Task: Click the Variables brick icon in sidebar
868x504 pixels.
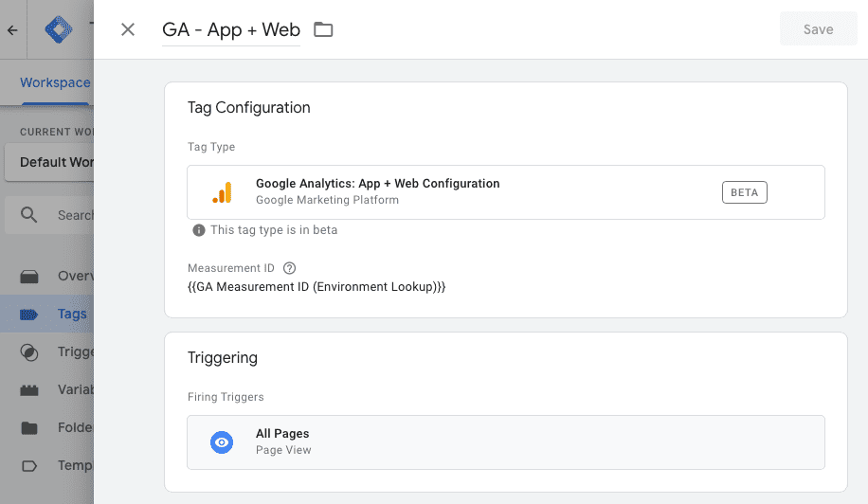Action: (x=28, y=390)
